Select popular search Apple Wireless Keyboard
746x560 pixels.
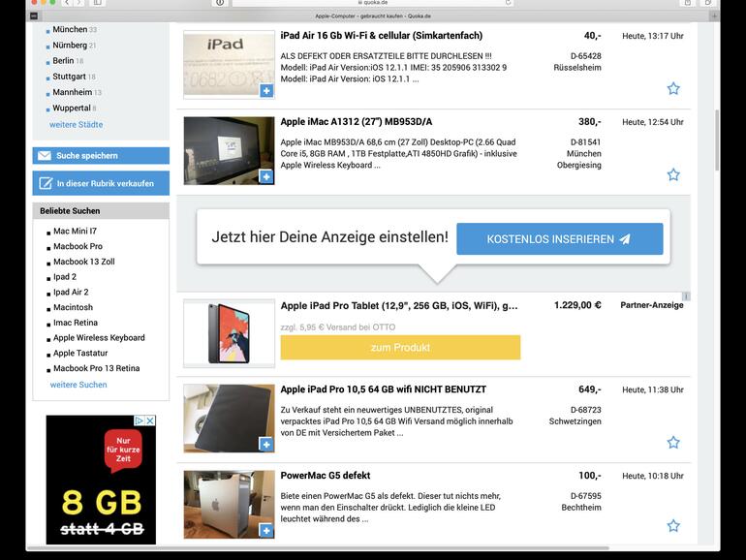(99, 338)
